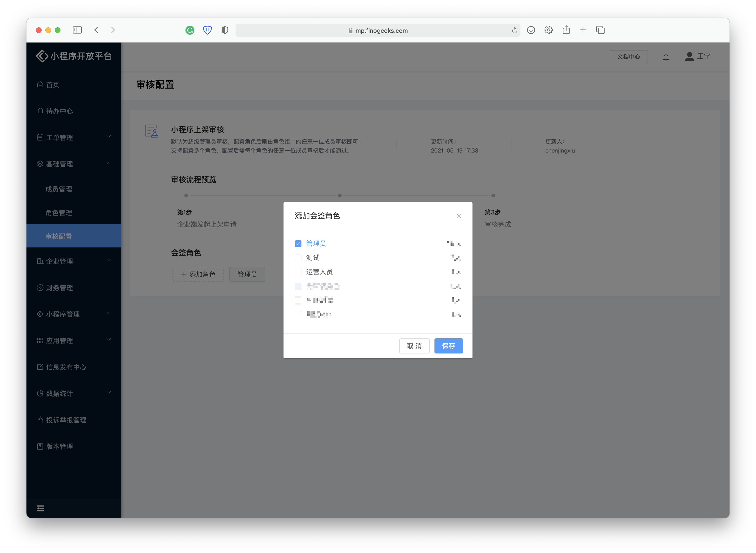This screenshot has height=553, width=756.
Task: Click the 管理员 role tag
Action: 247,274
